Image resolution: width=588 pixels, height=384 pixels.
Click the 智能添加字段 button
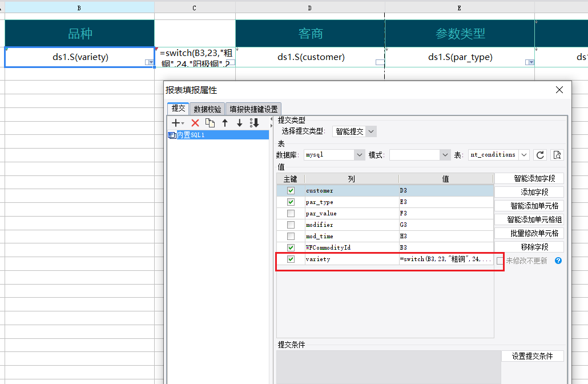click(529, 179)
